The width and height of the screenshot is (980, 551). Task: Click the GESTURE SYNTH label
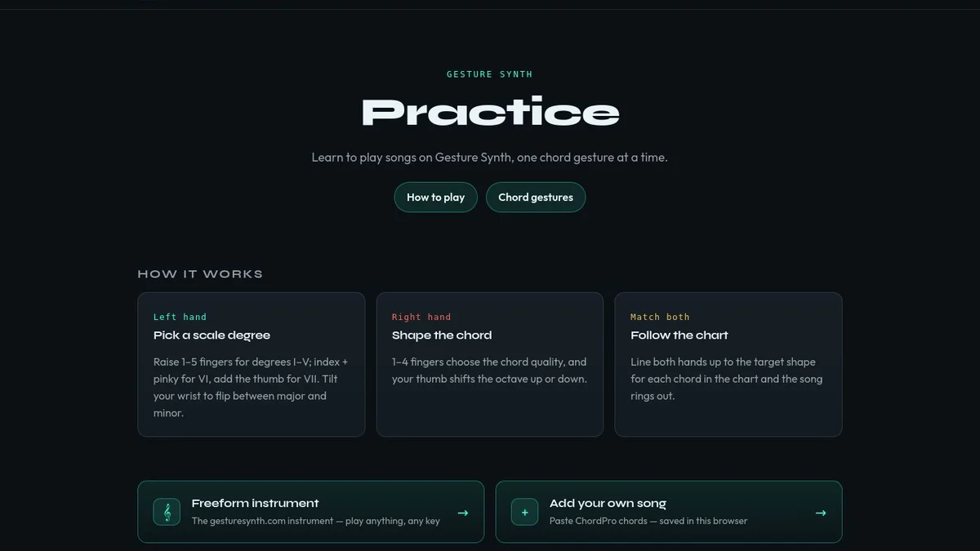(490, 74)
